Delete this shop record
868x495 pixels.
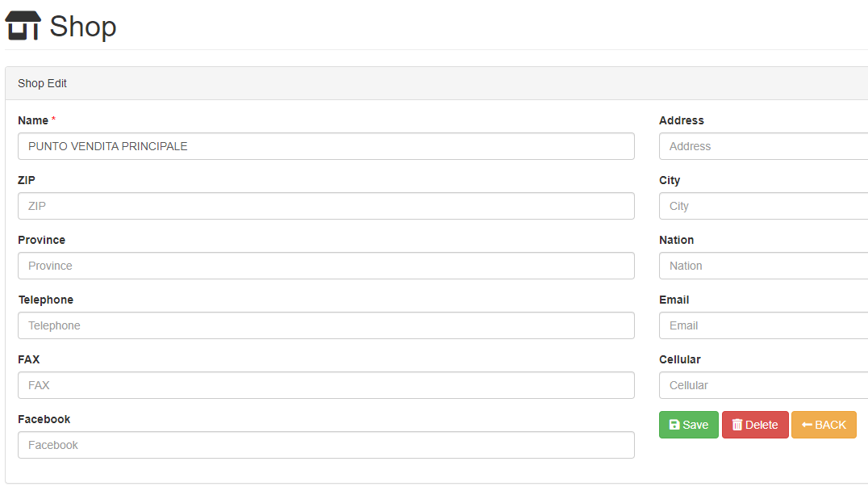[x=755, y=425]
